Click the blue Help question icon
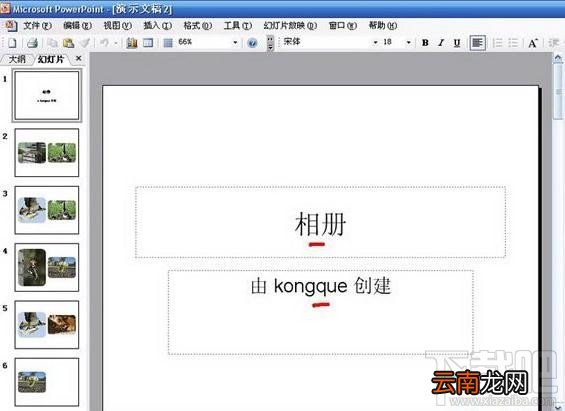565x411 pixels. pyautogui.click(x=252, y=43)
